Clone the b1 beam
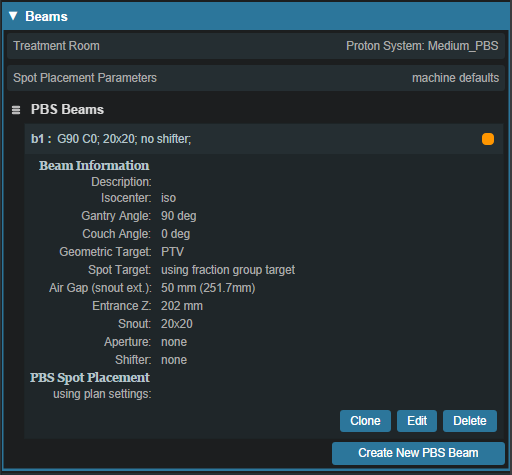 [x=365, y=421]
